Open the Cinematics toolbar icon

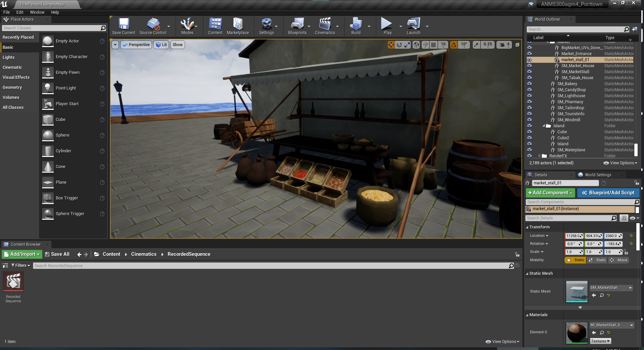click(325, 26)
